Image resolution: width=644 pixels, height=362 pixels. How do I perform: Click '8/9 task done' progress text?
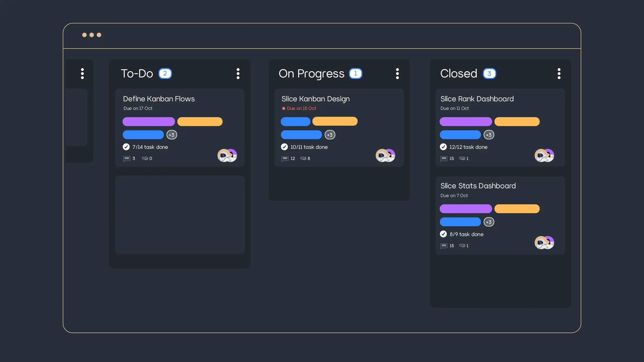(467, 234)
